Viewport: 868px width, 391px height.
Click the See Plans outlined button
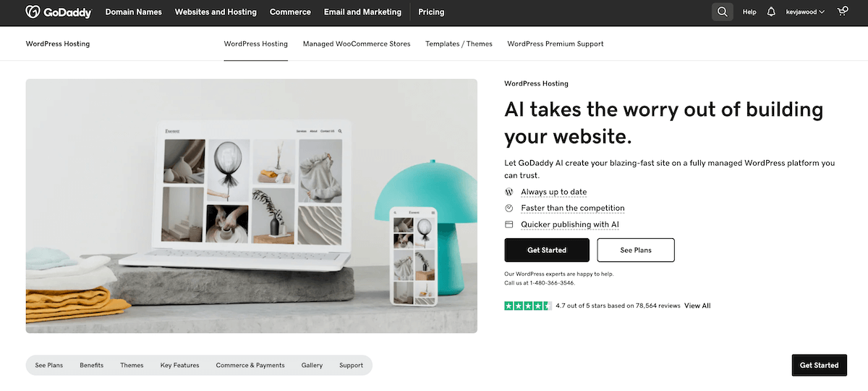tap(636, 250)
